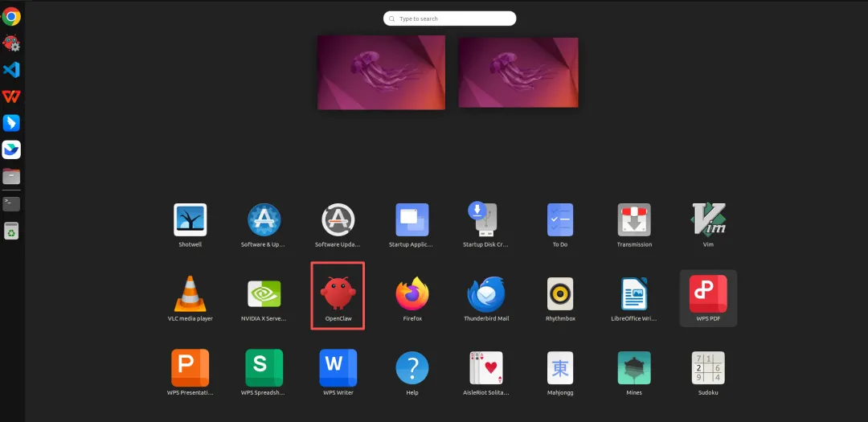Launch the Mines game
The image size is (868, 422).
[634, 367]
